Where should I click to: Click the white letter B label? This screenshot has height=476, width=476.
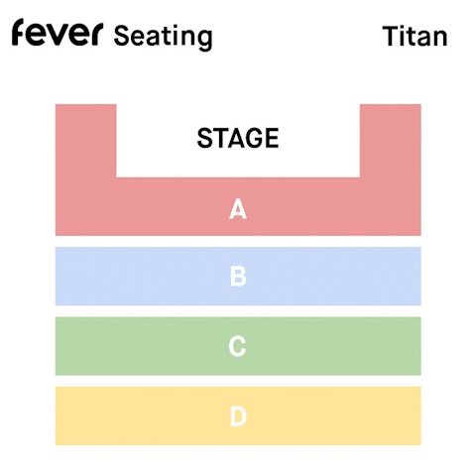[x=238, y=276]
